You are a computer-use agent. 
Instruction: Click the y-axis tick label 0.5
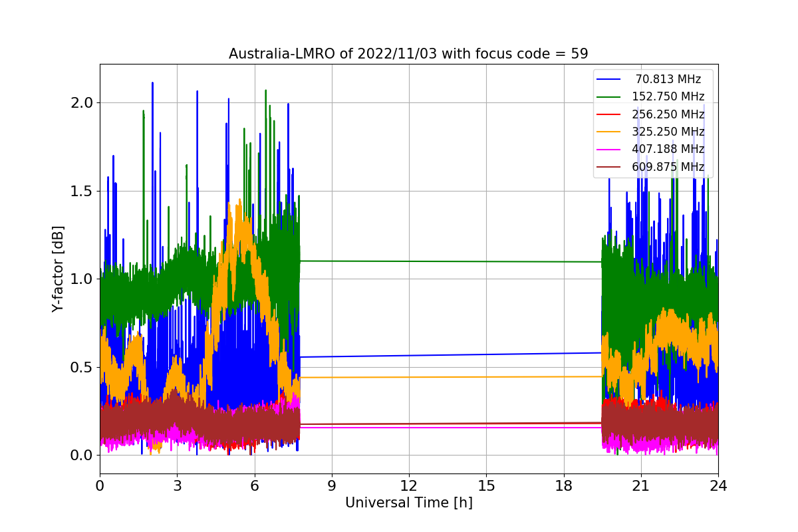click(83, 367)
